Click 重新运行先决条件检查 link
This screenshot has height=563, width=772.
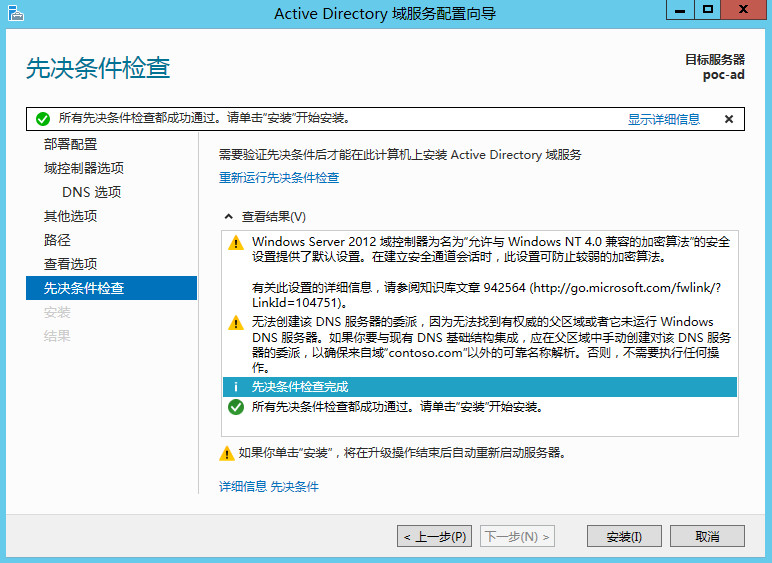pyautogui.click(x=279, y=178)
